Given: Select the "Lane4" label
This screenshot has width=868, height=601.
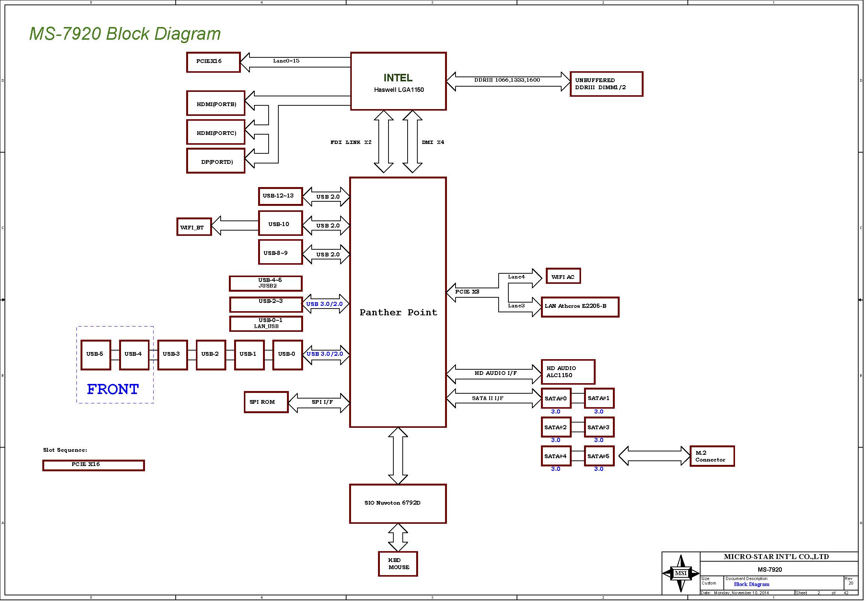Looking at the screenshot, I should [x=516, y=277].
